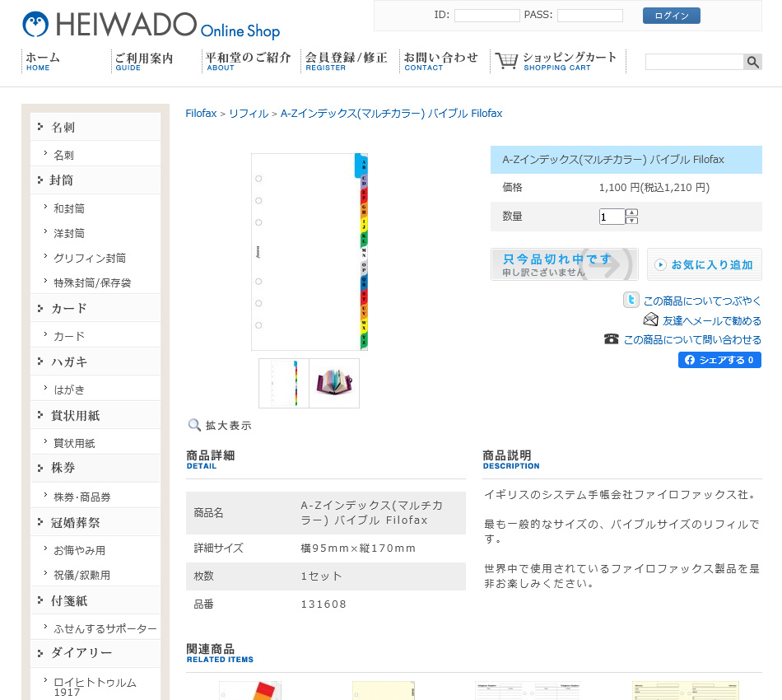Share the product on Facebook
This screenshot has height=700, width=782.
click(719, 360)
